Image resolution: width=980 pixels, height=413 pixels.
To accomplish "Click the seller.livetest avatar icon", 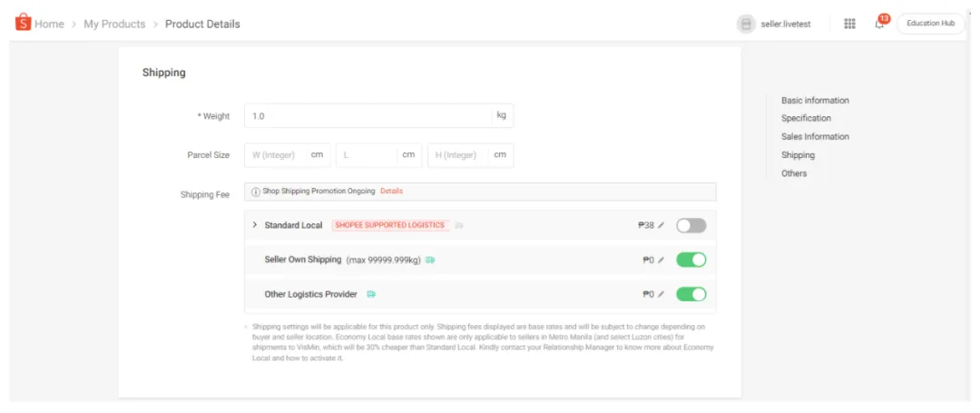I will (x=745, y=24).
